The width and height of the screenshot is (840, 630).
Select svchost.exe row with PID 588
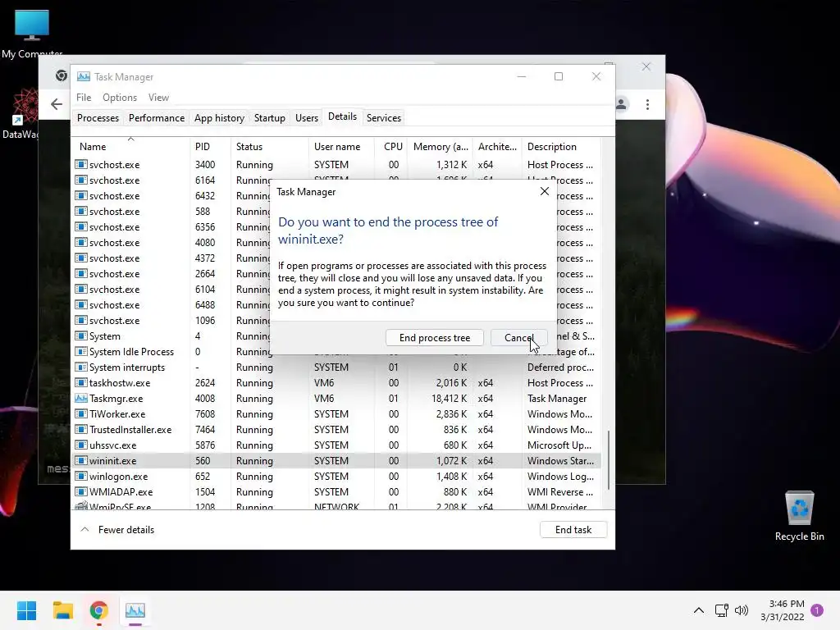(171, 211)
